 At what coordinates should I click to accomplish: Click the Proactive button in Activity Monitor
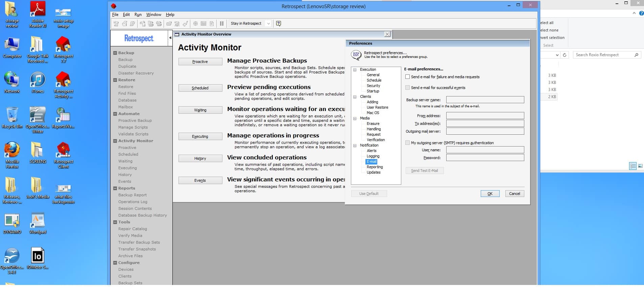(200, 62)
